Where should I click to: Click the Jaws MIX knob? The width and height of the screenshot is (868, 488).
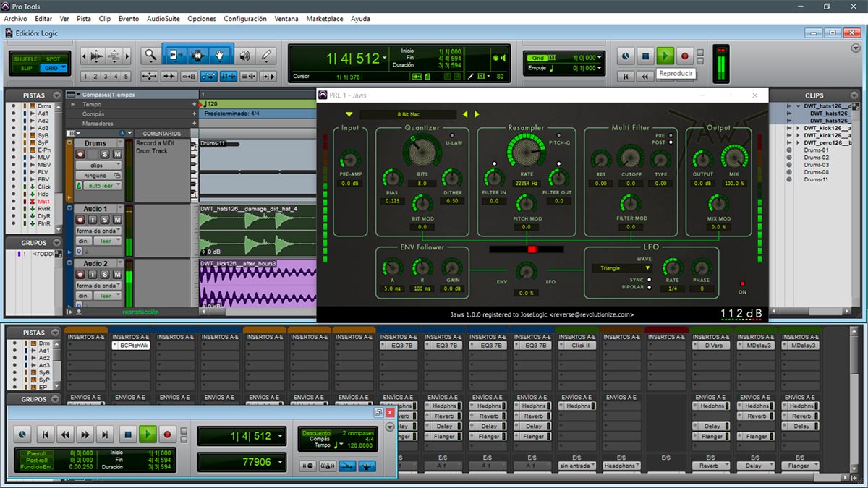pyautogui.click(x=734, y=157)
